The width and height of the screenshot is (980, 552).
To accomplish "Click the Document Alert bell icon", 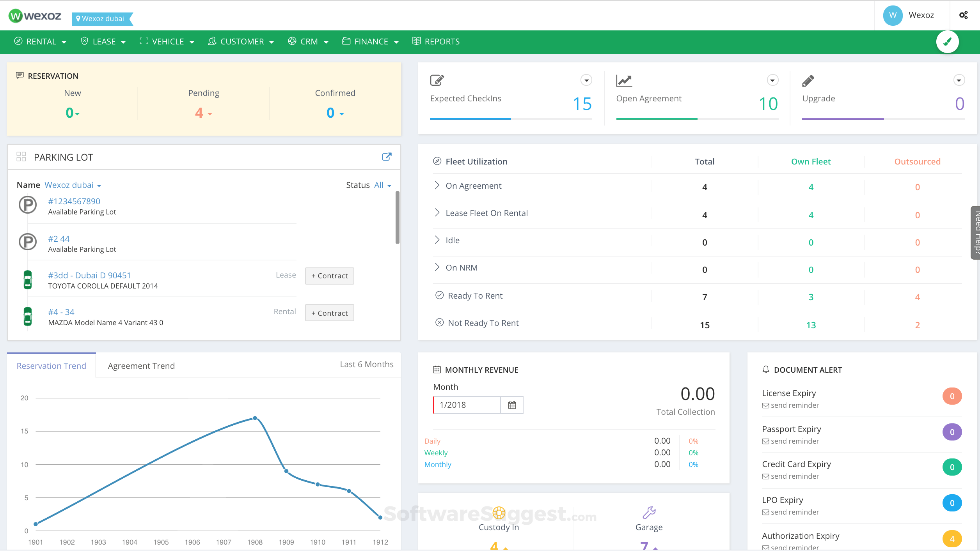I will (765, 370).
